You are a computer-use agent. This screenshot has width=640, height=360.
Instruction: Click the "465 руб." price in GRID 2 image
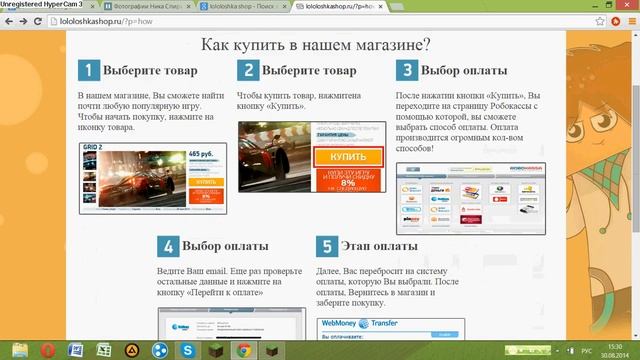tap(201, 154)
